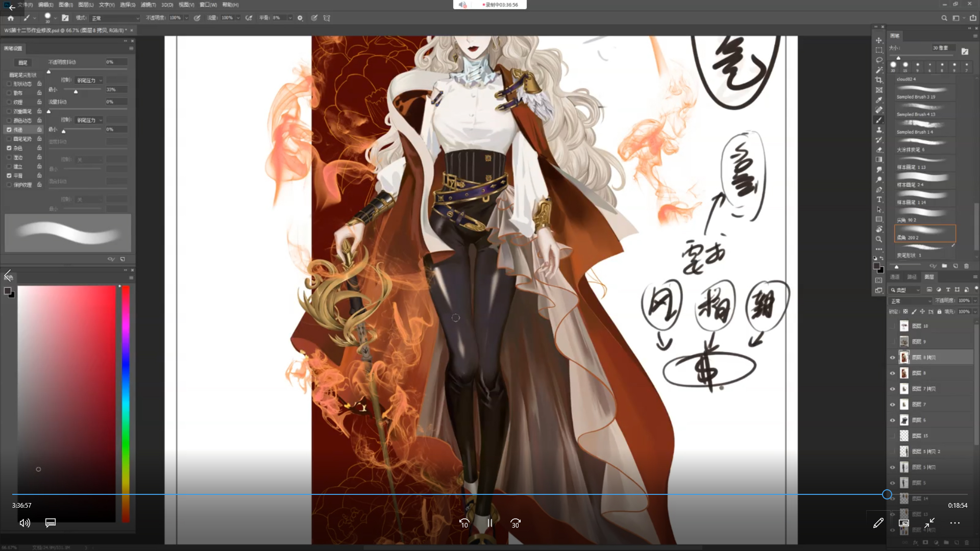
Task: Select the Zoom tool in the toolbar
Action: click(879, 239)
